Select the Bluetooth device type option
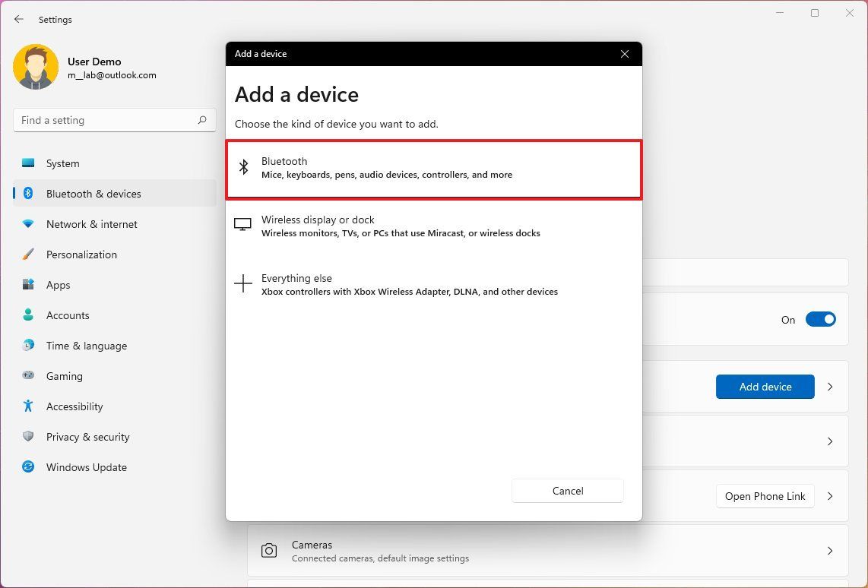 (433, 168)
